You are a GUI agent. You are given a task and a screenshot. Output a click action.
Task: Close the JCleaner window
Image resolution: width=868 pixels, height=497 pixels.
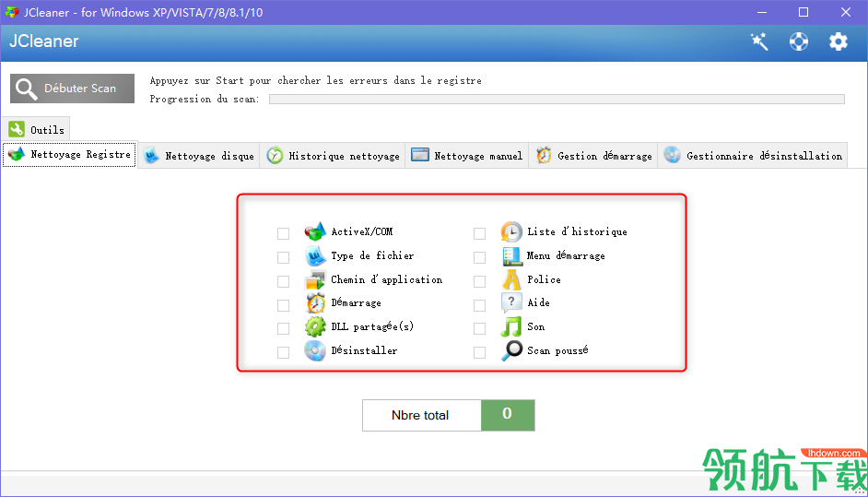click(845, 12)
